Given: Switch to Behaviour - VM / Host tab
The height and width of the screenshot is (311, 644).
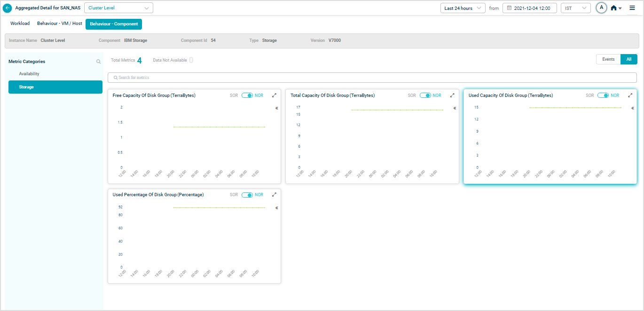Looking at the screenshot, I should tap(60, 24).
